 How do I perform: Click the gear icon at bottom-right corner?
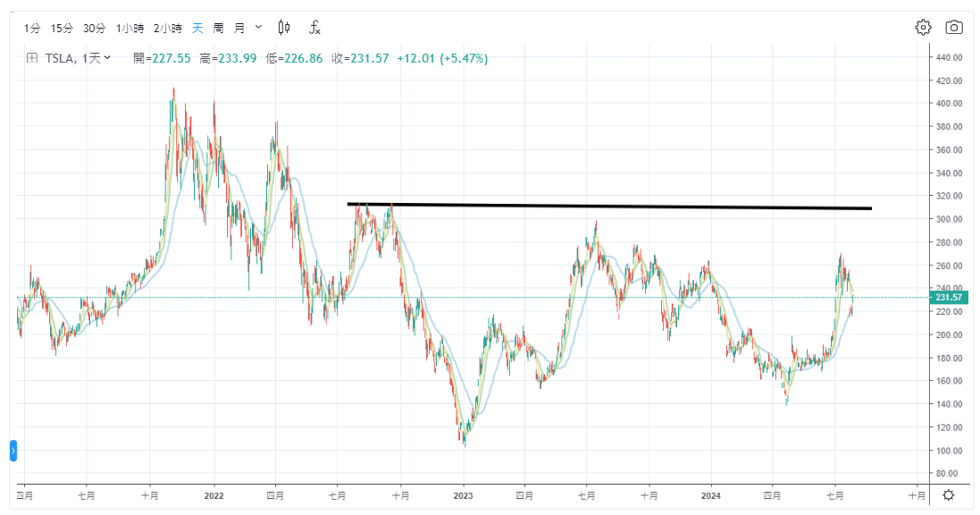click(x=949, y=494)
